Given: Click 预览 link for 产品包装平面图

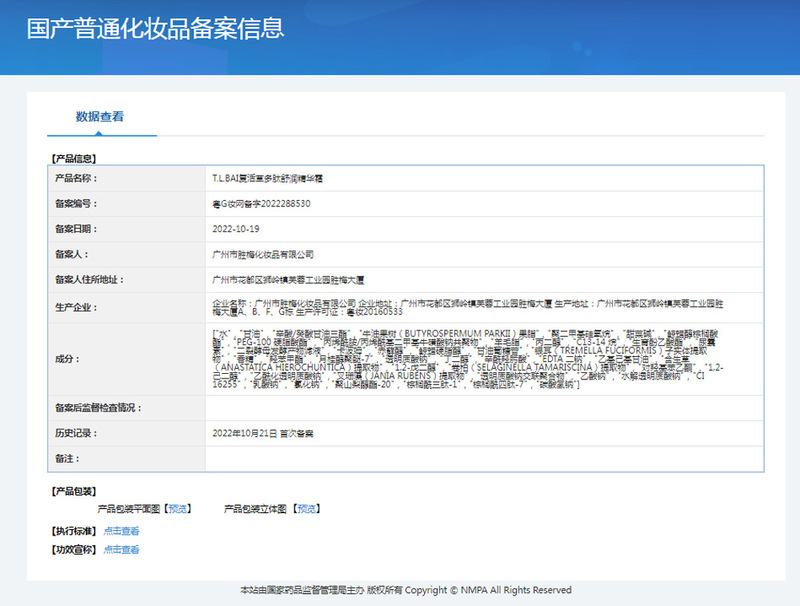Looking at the screenshot, I should pos(178,509).
